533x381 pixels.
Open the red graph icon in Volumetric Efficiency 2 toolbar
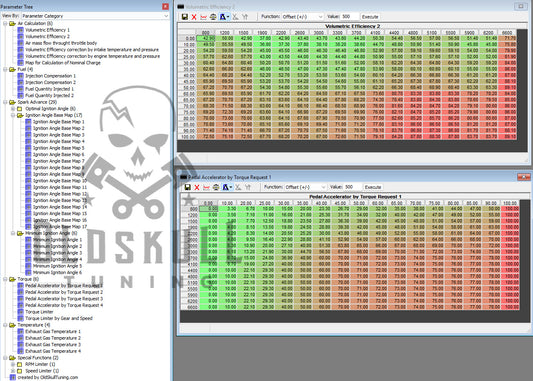[x=203, y=17]
